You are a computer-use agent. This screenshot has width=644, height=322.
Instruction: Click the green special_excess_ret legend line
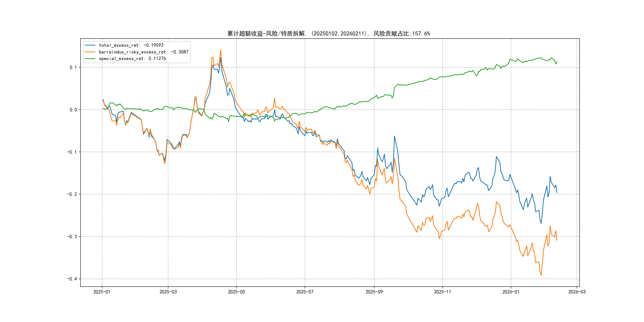pyautogui.click(x=90, y=58)
